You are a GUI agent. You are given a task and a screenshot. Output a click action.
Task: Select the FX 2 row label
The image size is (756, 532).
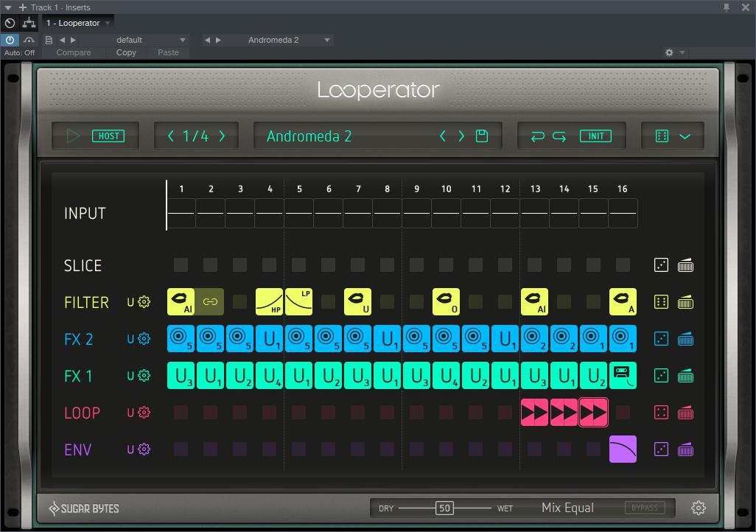pyautogui.click(x=78, y=339)
